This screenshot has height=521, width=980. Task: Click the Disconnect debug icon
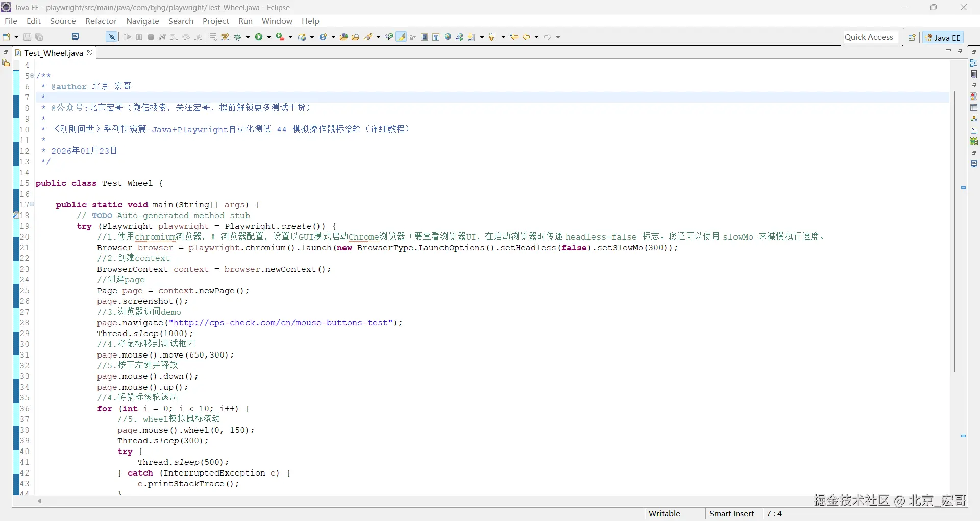tap(162, 37)
